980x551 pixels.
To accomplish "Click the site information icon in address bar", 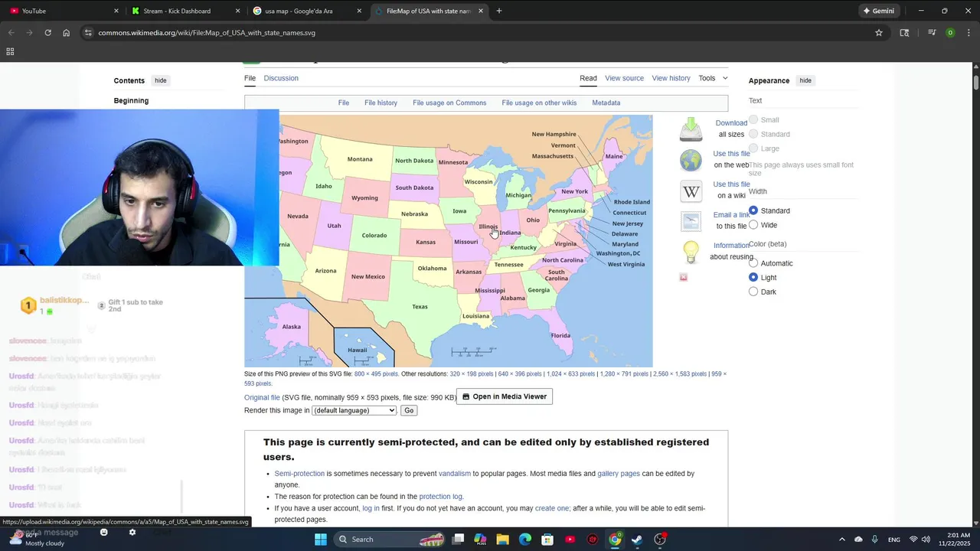I will point(88,33).
